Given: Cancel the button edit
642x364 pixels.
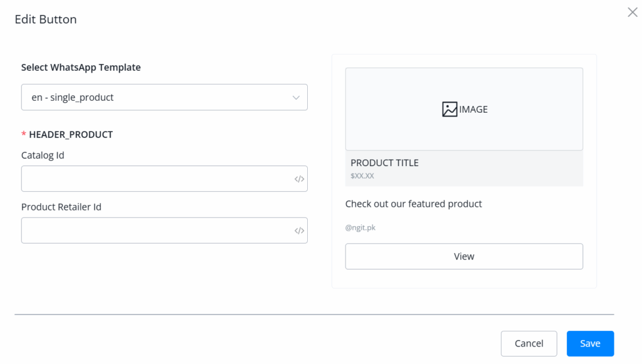Looking at the screenshot, I should pyautogui.click(x=529, y=343).
